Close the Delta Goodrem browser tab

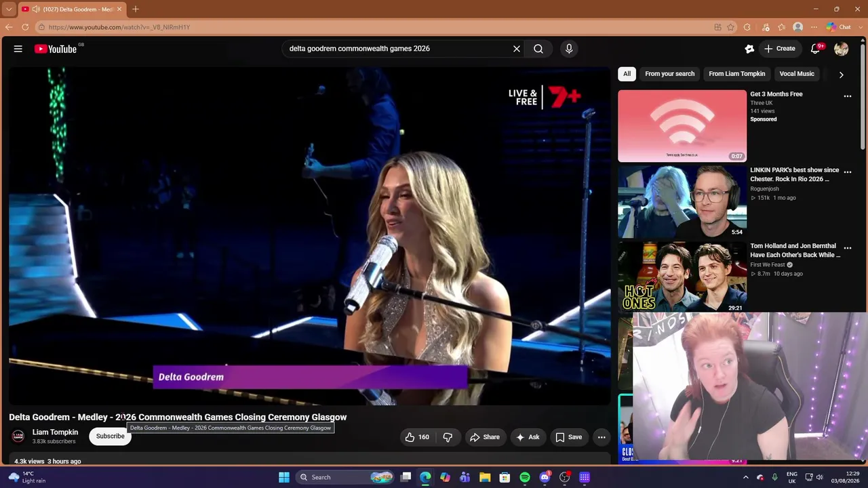tap(121, 9)
